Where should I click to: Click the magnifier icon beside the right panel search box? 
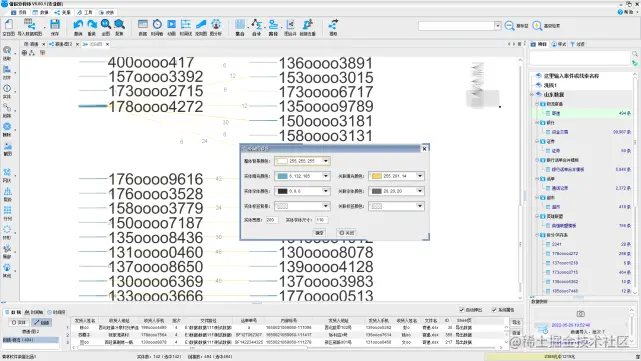coord(635,54)
